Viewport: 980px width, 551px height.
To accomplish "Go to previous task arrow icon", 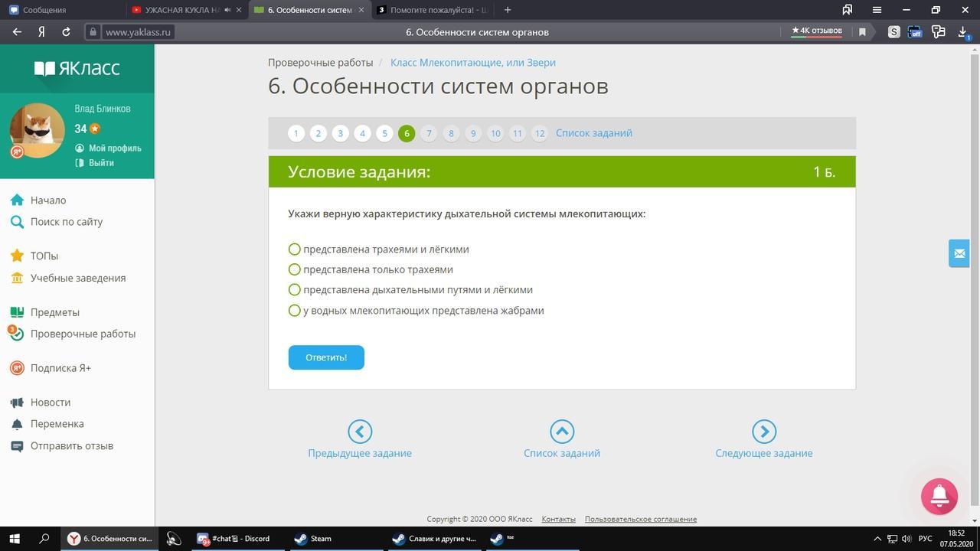I will pos(360,432).
